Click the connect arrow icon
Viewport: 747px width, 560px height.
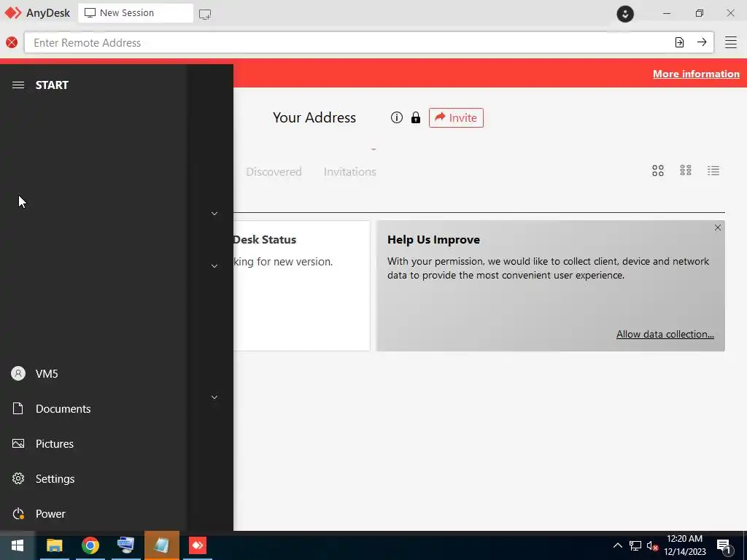tap(702, 42)
